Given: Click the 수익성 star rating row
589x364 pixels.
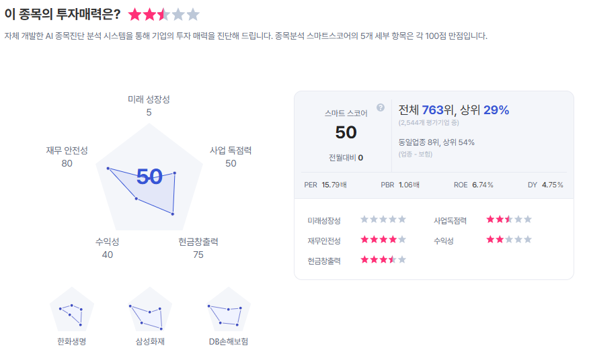Looking at the screenshot, I should coord(509,239).
